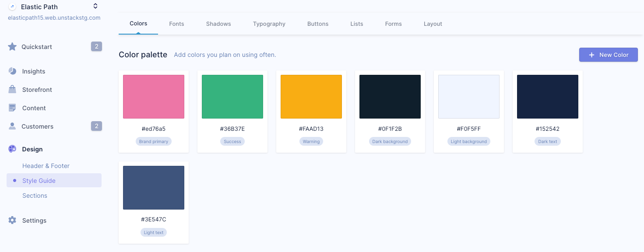Select the Buttons tab
This screenshot has width=644, height=252.
pyautogui.click(x=318, y=24)
